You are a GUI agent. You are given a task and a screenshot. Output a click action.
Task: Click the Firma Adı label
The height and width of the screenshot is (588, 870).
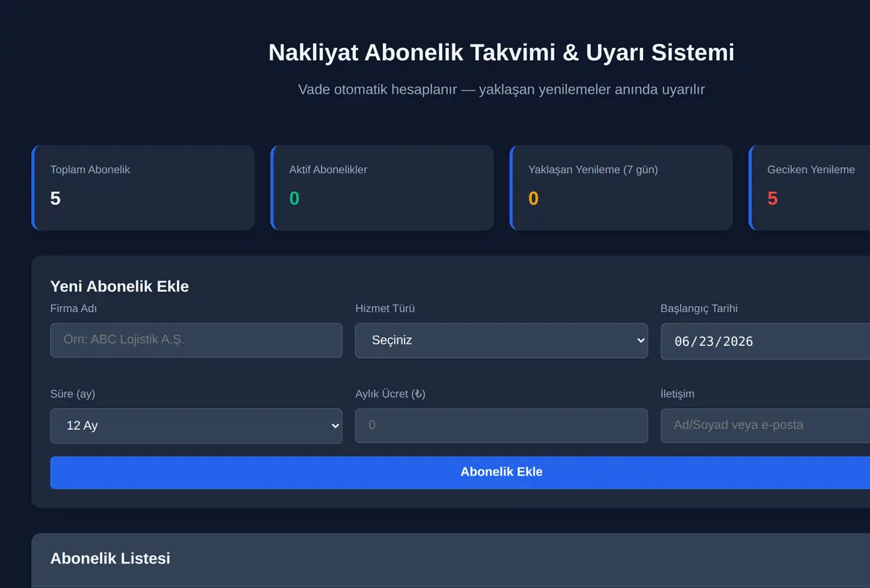click(73, 308)
